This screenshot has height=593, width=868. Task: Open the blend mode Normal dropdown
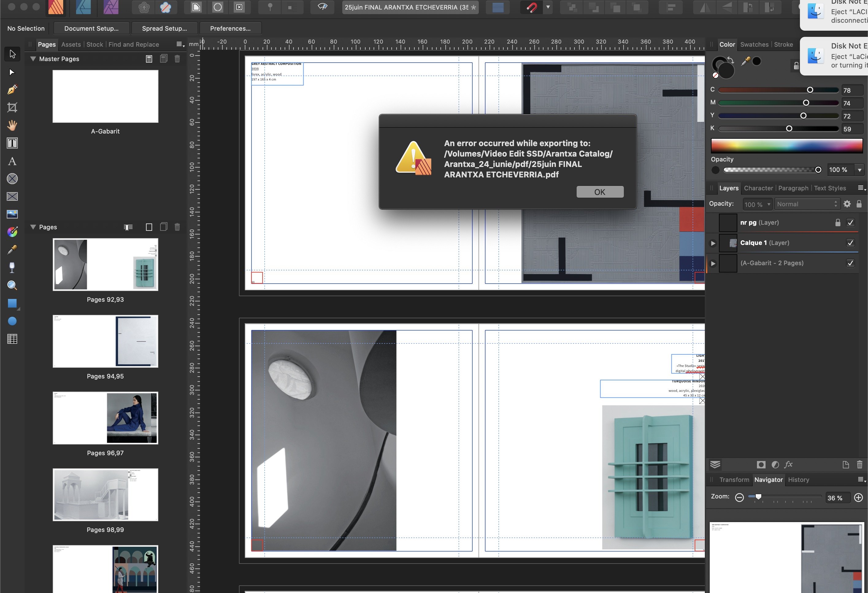tap(807, 204)
